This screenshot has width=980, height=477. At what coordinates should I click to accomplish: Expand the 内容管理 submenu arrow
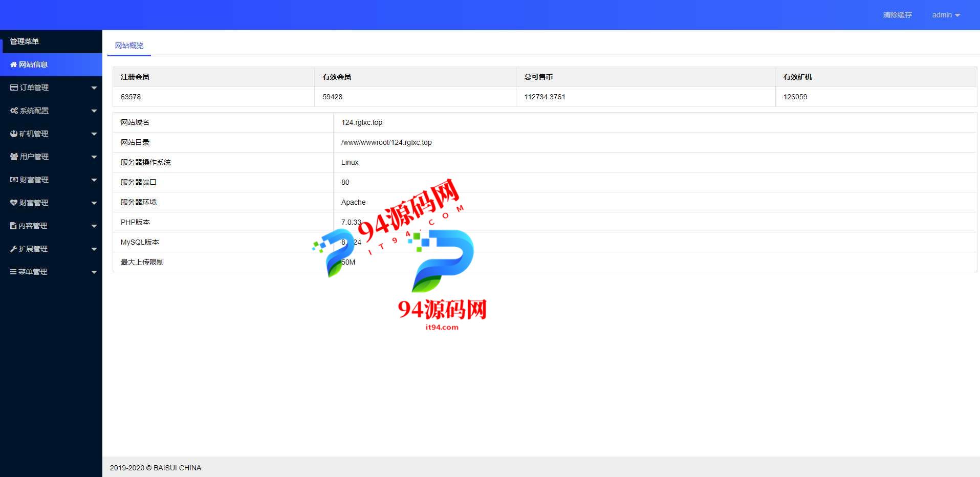pos(94,226)
